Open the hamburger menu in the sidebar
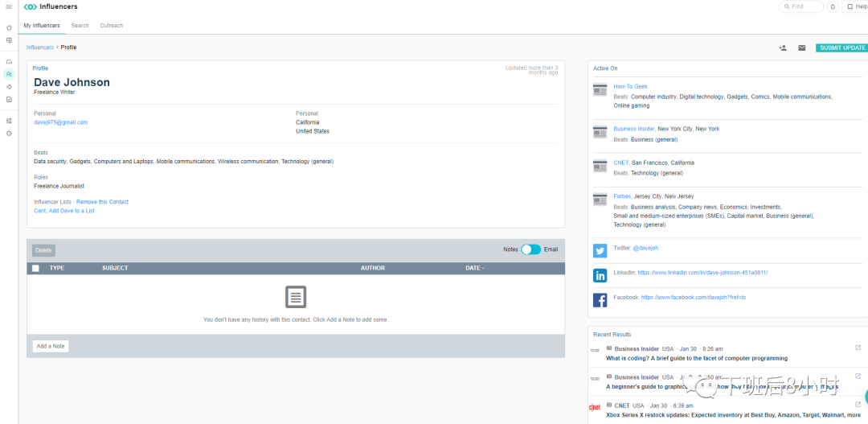 [9, 6]
